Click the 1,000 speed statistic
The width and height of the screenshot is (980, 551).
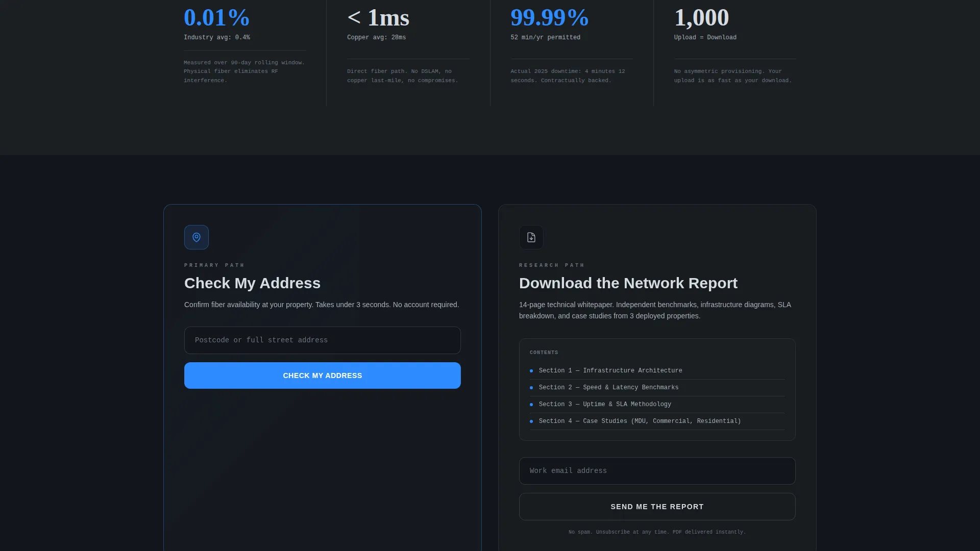[x=702, y=18]
